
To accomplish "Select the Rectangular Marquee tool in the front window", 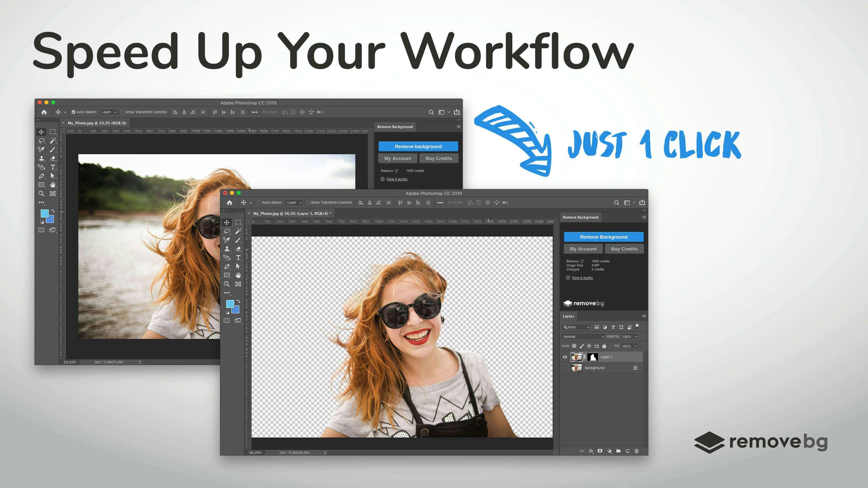I will (x=238, y=222).
